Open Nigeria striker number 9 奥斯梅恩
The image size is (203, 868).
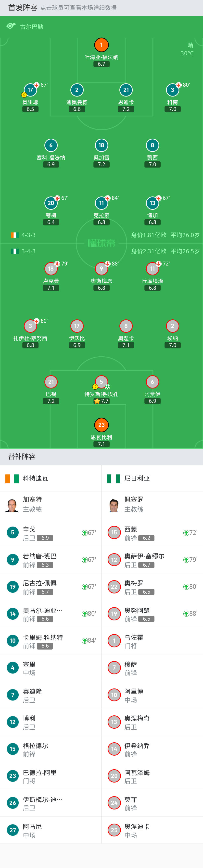pos(101,268)
